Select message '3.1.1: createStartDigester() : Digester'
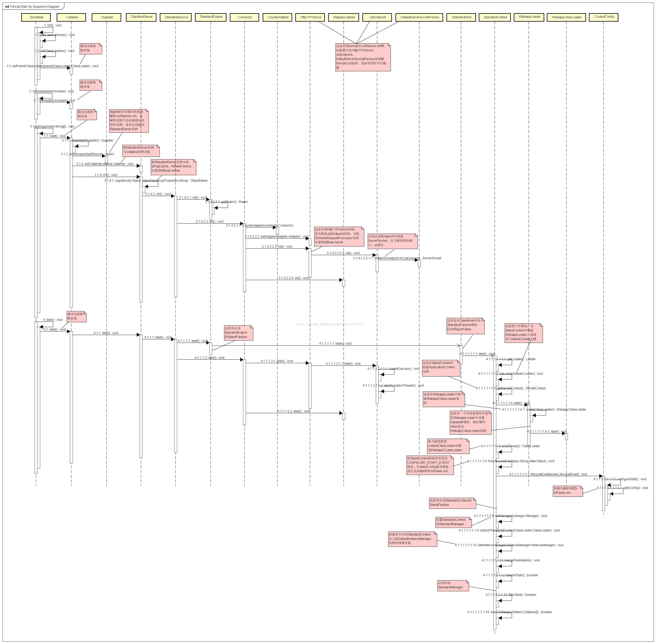 (x=88, y=141)
